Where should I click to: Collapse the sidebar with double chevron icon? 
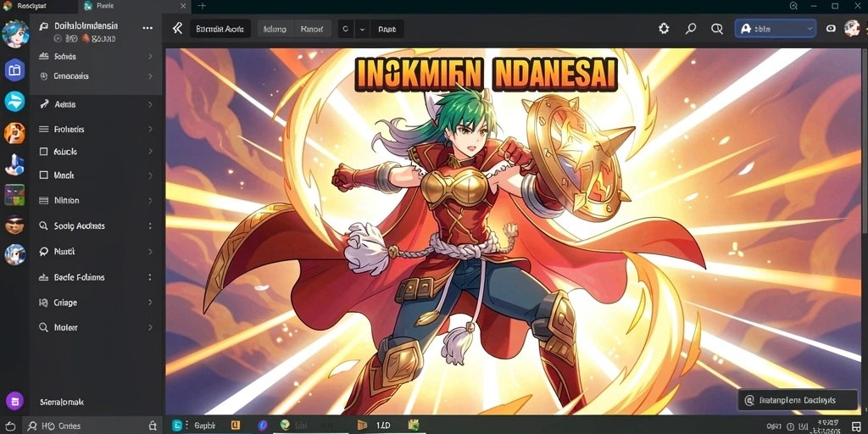pyautogui.click(x=177, y=28)
